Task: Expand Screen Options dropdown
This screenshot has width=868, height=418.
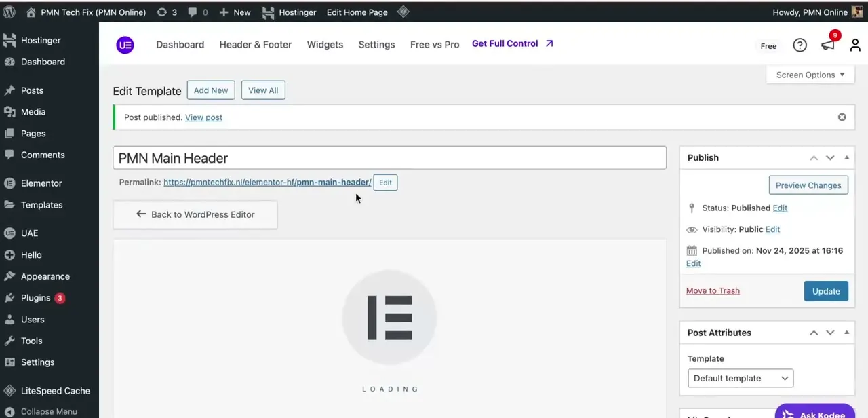Action: click(x=810, y=75)
